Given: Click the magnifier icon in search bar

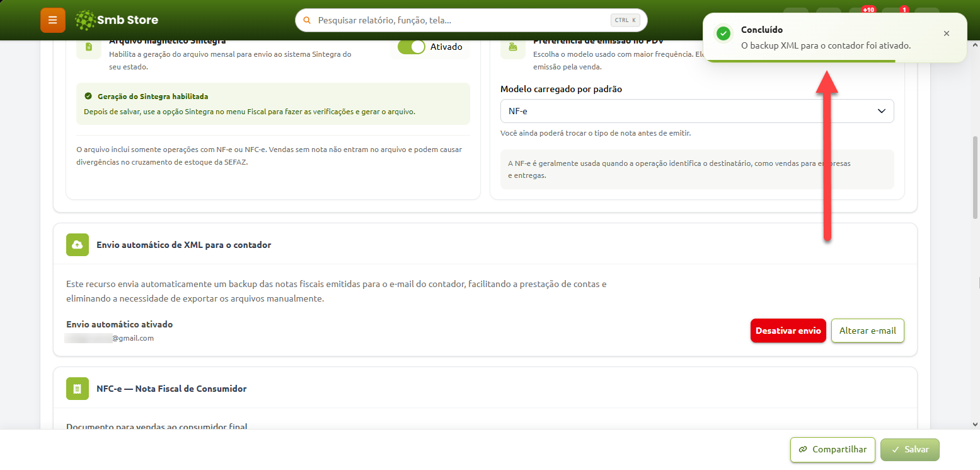Looking at the screenshot, I should point(307,20).
